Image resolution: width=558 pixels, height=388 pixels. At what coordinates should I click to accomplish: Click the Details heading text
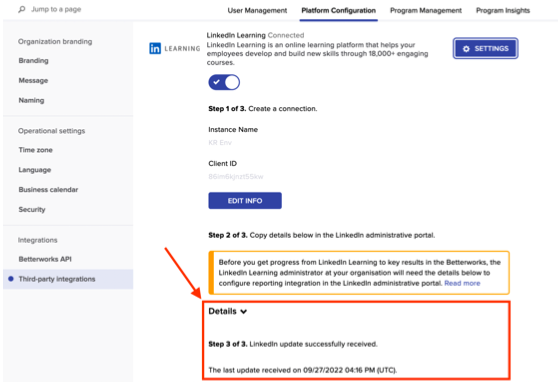[x=222, y=311]
